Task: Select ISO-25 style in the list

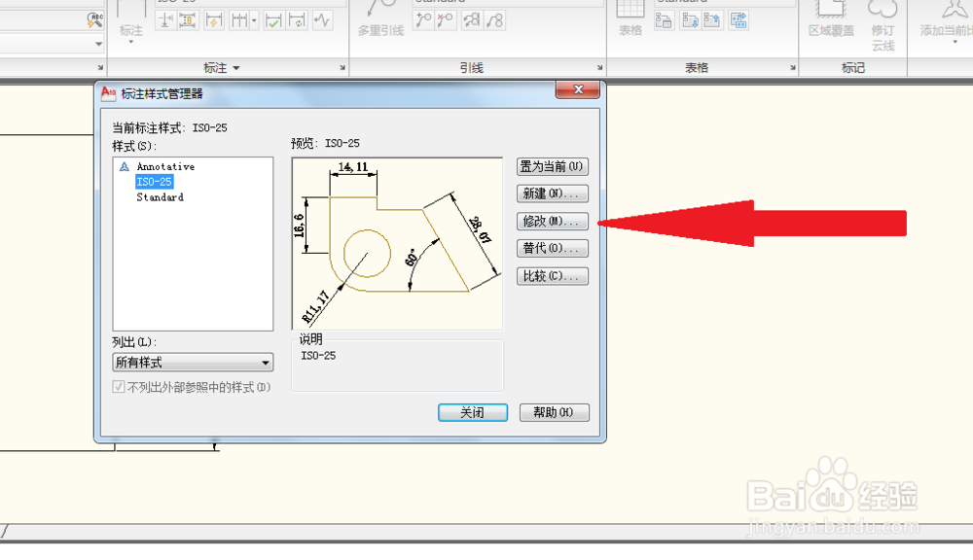Action: [154, 182]
